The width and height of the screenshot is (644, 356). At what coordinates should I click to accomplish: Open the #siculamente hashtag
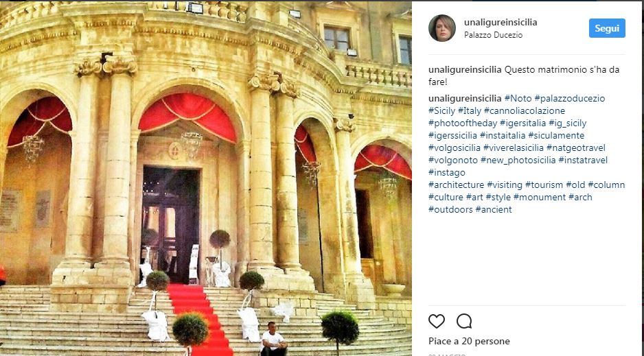click(556, 135)
